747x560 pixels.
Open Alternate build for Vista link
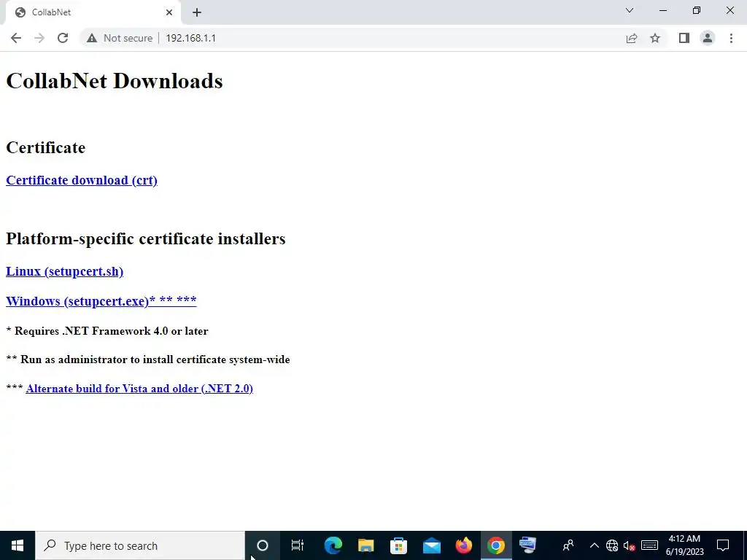point(139,388)
